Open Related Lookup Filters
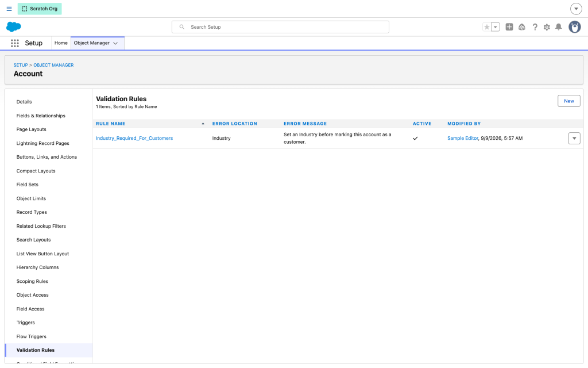 tap(41, 226)
